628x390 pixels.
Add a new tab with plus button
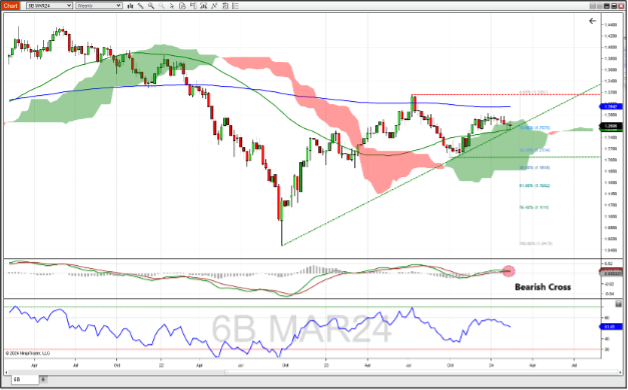(x=43, y=379)
